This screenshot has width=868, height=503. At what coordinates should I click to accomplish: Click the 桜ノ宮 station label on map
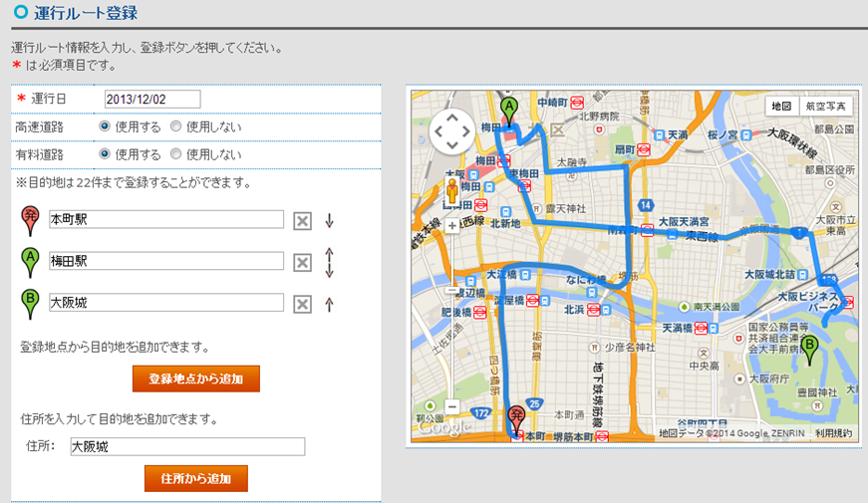[x=723, y=135]
